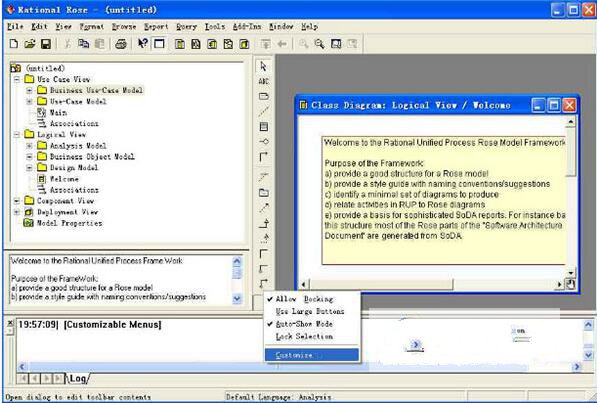The height and width of the screenshot is (403, 597).
Task: Create a new model with the New icon
Action: [14, 44]
